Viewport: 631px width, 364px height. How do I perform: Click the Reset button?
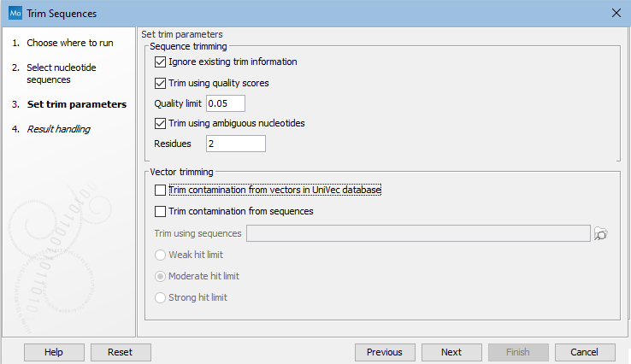[x=121, y=352]
